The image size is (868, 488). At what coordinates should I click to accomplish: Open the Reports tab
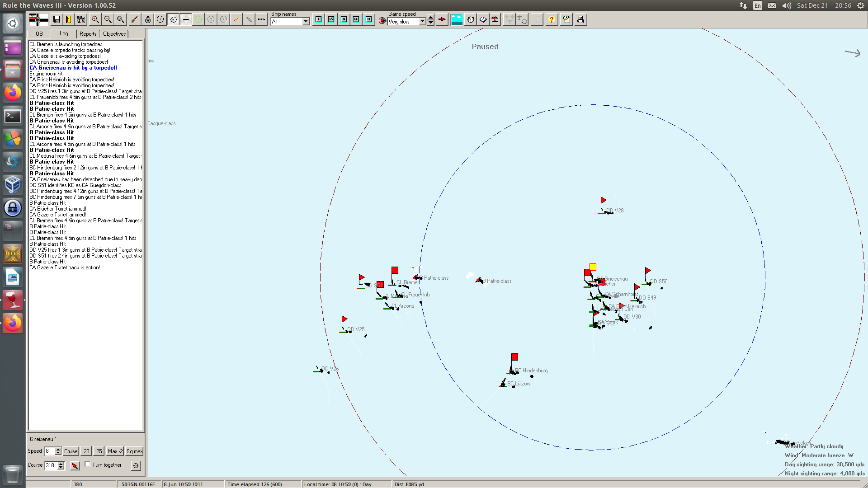[88, 34]
